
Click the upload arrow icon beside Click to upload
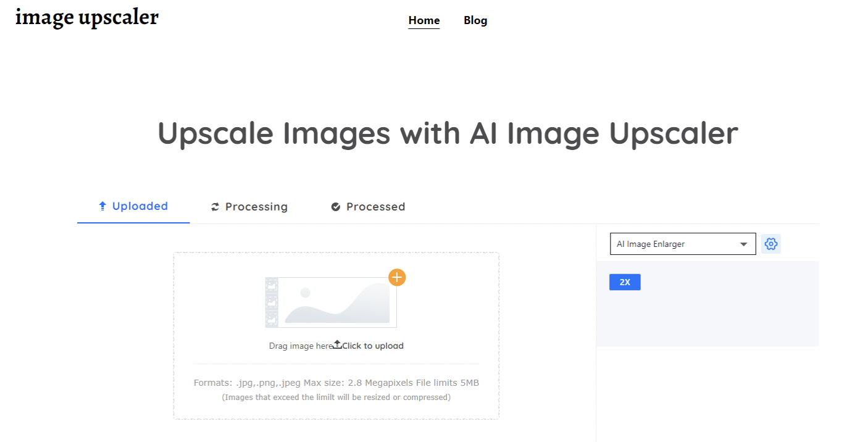(337, 344)
